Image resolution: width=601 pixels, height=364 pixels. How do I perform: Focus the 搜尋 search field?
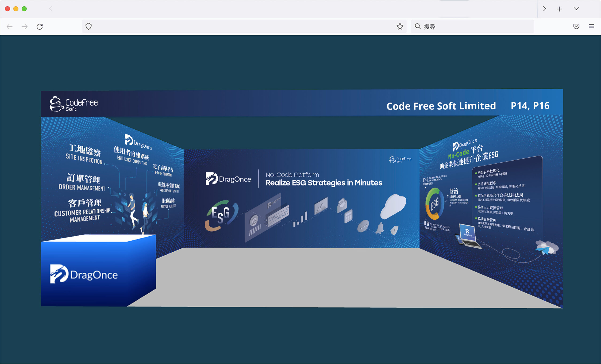coord(476,26)
